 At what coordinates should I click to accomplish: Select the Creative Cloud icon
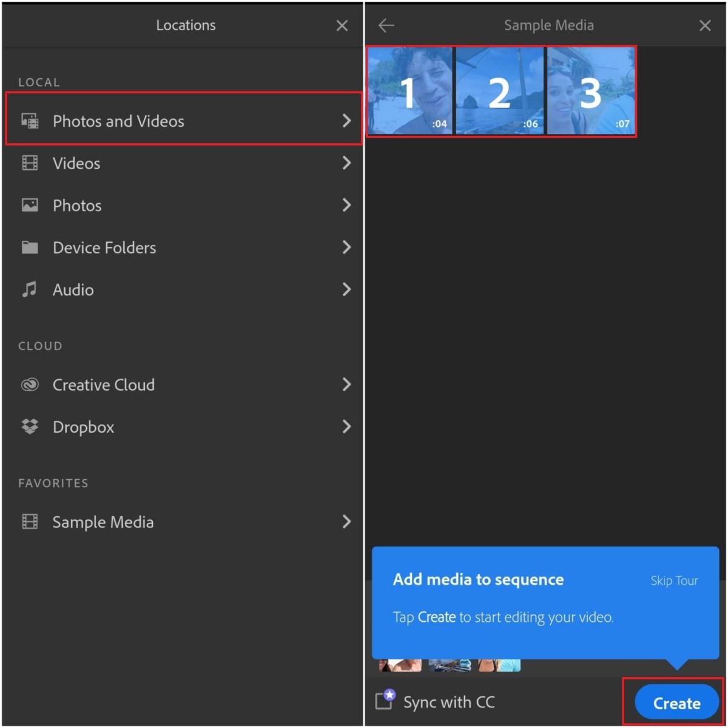30,384
